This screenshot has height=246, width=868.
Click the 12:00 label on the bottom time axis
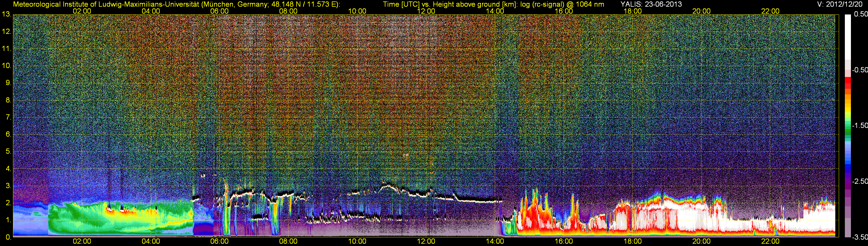(426, 242)
